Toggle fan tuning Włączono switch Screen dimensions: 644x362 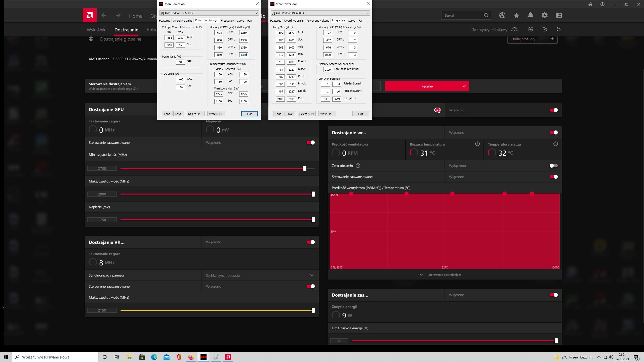(553, 132)
